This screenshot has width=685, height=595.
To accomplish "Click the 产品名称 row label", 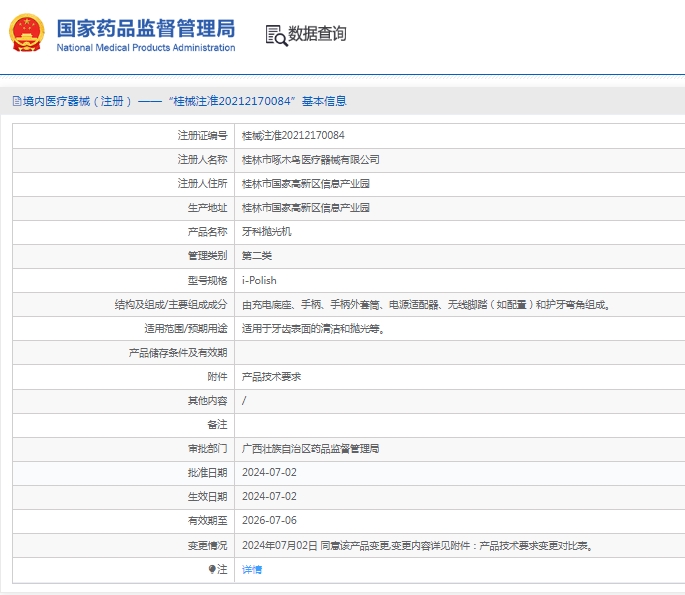I will tap(208, 232).
